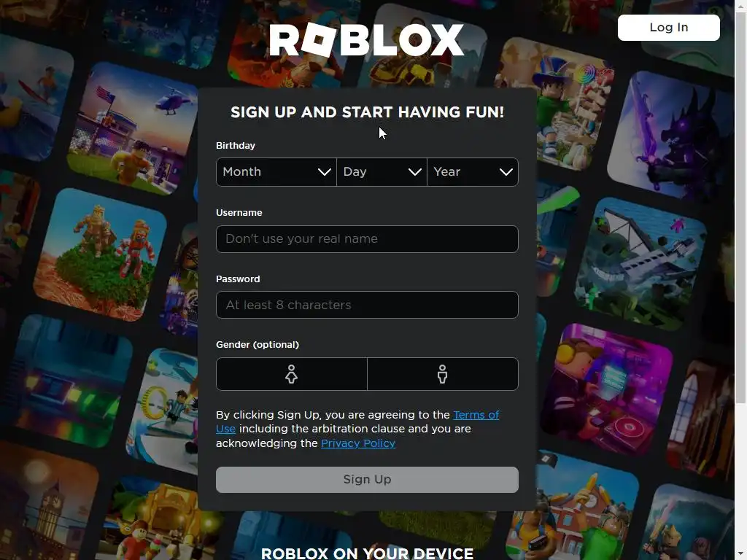747x560 pixels.
Task: Focus the Password input field
Action: [x=368, y=305]
